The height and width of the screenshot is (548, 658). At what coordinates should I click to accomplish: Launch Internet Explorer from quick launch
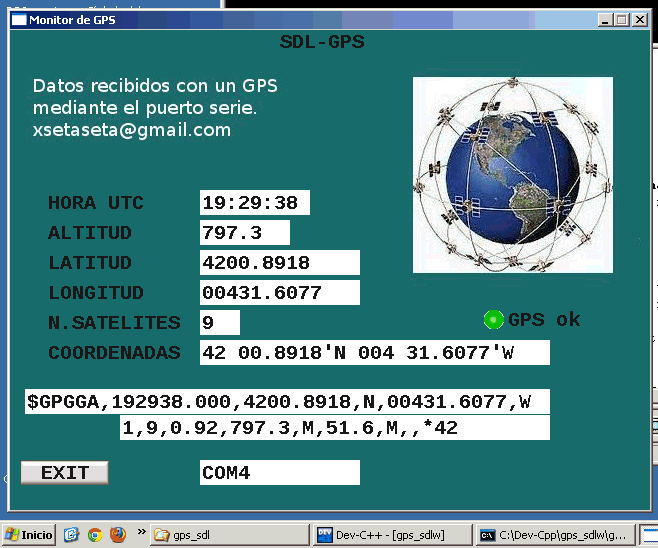tap(71, 535)
